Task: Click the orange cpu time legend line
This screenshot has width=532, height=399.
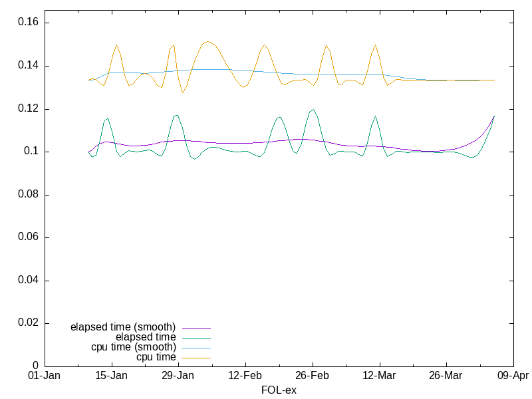Action: (x=196, y=357)
